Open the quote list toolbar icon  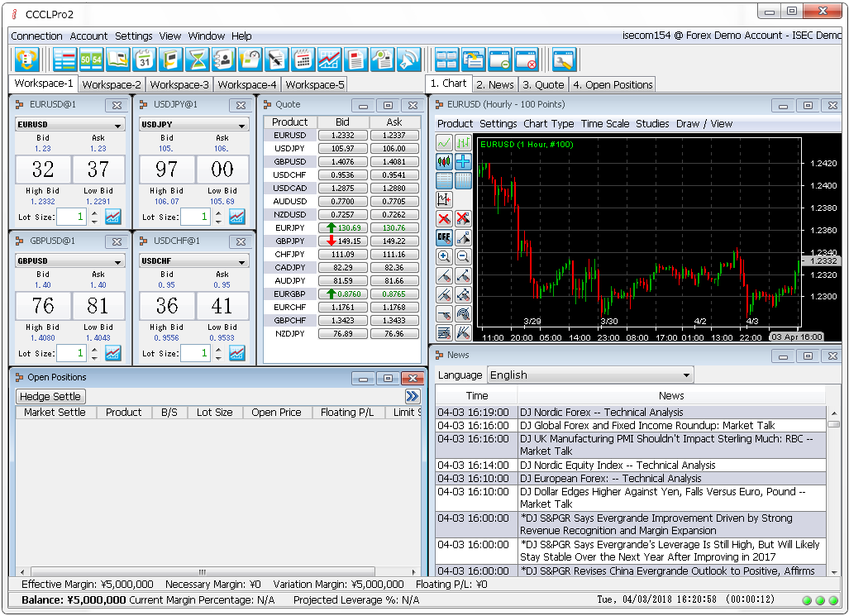pyautogui.click(x=64, y=60)
